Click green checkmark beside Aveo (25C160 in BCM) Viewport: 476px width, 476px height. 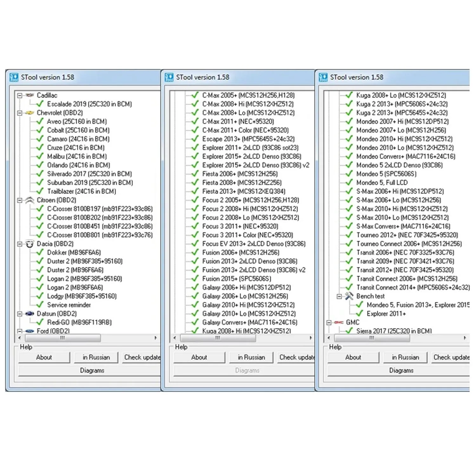click(x=40, y=121)
